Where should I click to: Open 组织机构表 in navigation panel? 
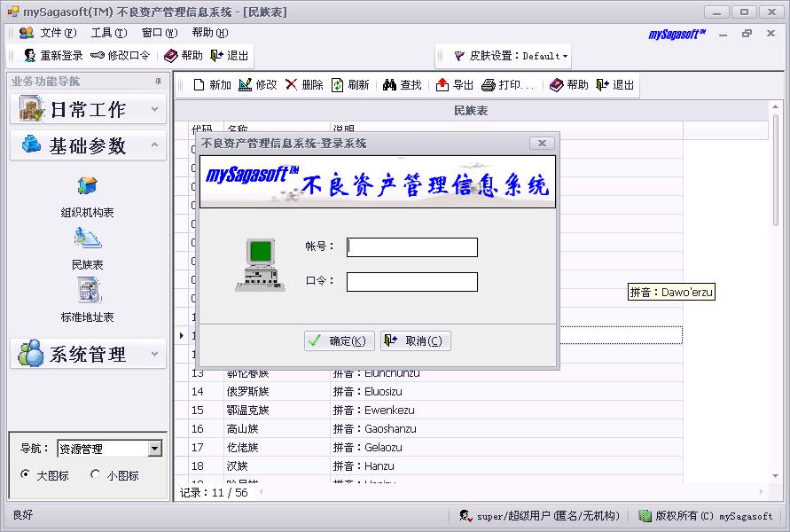(87, 197)
